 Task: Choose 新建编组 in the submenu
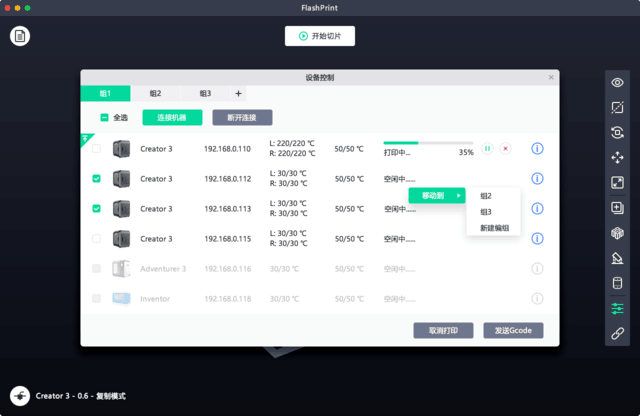[494, 228]
